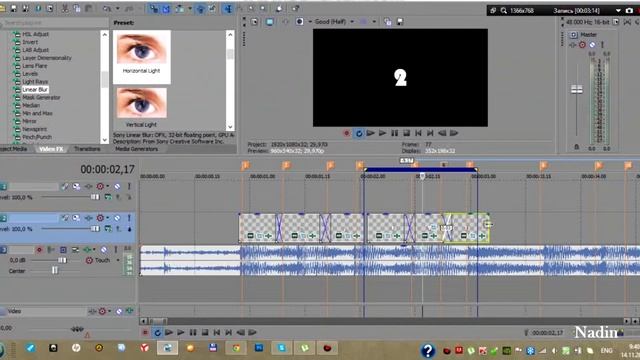Click the help question mark taskbar icon

[x=427, y=351]
